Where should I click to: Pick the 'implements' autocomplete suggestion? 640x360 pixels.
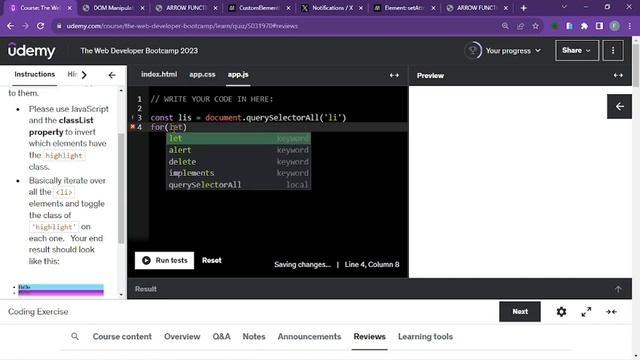click(x=238, y=173)
